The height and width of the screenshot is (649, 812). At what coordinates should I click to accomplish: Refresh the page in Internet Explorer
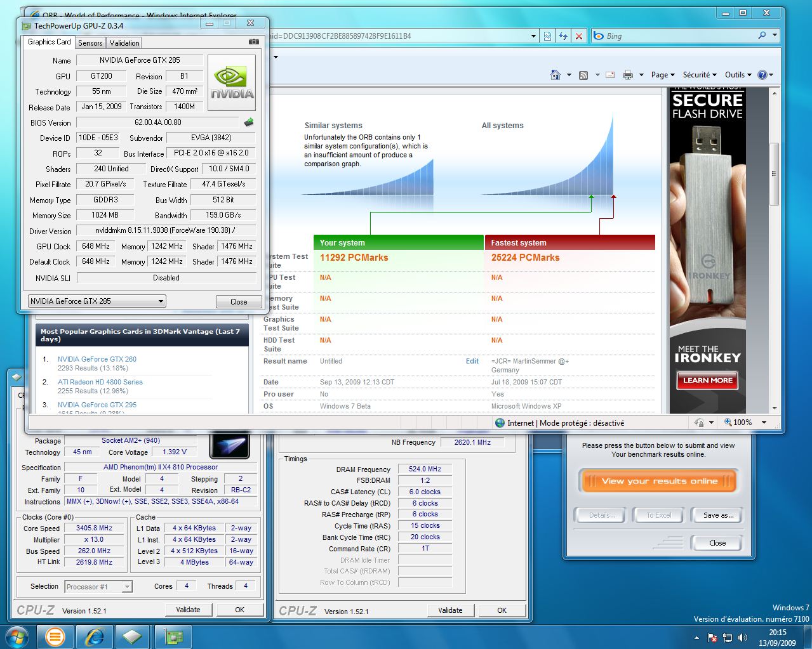coord(563,36)
